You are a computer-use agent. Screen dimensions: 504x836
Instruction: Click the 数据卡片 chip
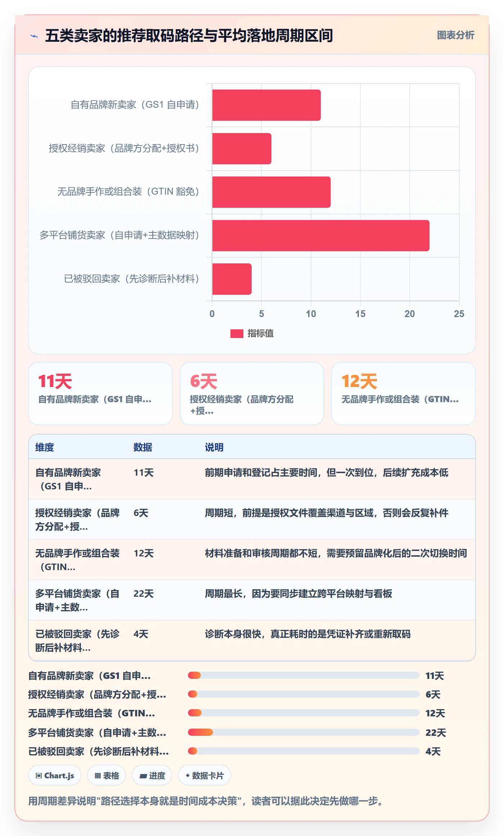click(204, 775)
